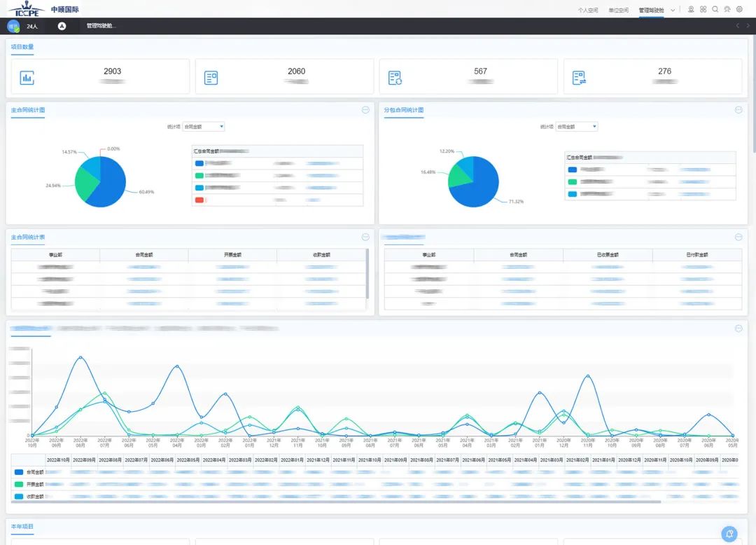756x545 pixels.
Task: Switch to the 单位空间 tab
Action: pos(619,10)
